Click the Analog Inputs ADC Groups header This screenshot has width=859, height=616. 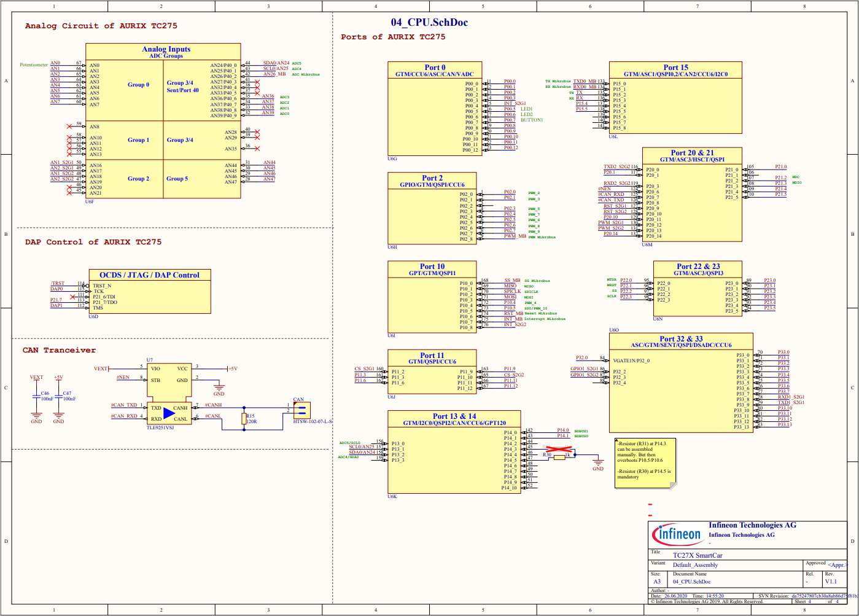click(x=166, y=52)
